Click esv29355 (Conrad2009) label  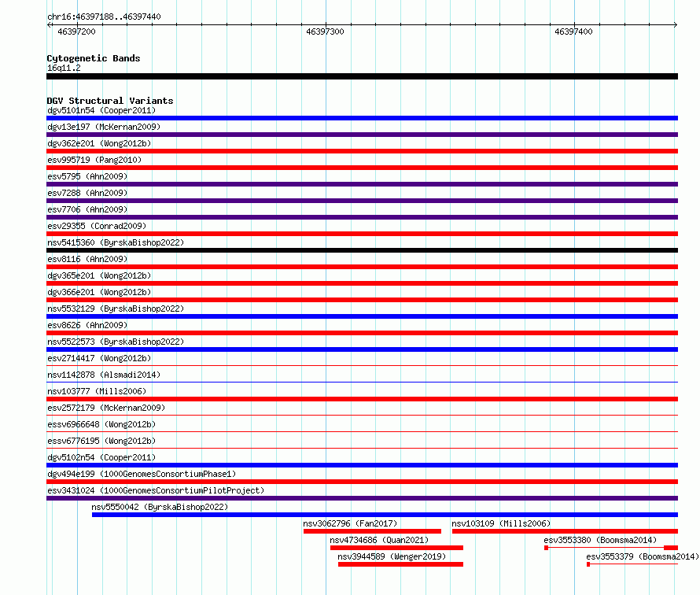[x=97, y=226]
